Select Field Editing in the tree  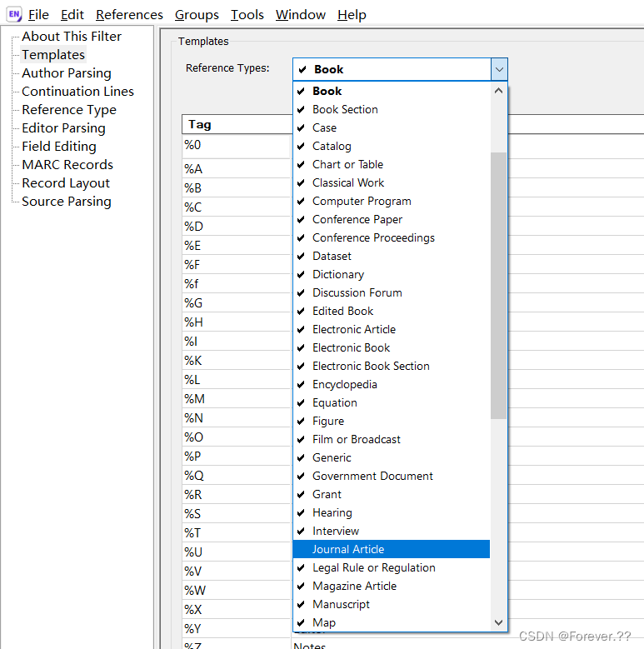point(59,147)
